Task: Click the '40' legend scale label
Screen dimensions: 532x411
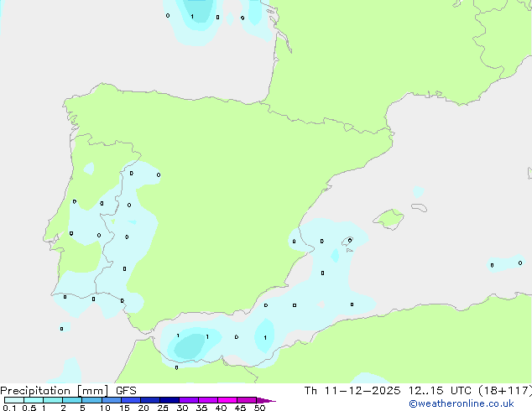Action: [221, 408]
